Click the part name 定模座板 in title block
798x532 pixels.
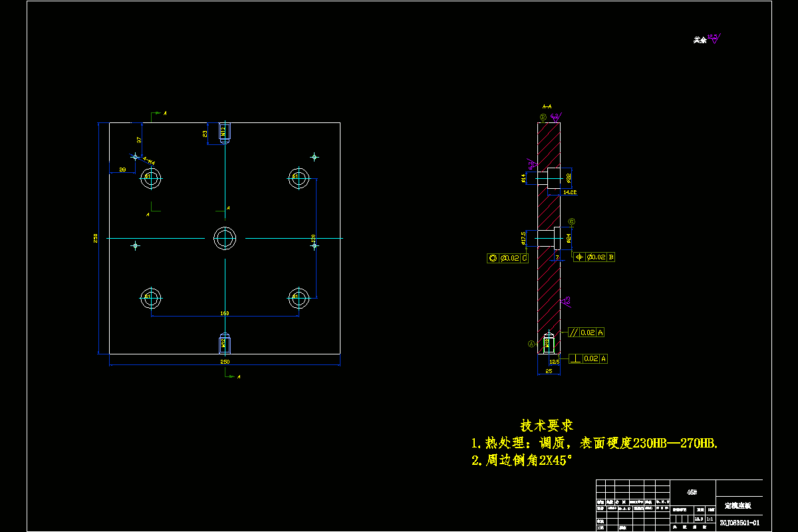tap(737, 506)
